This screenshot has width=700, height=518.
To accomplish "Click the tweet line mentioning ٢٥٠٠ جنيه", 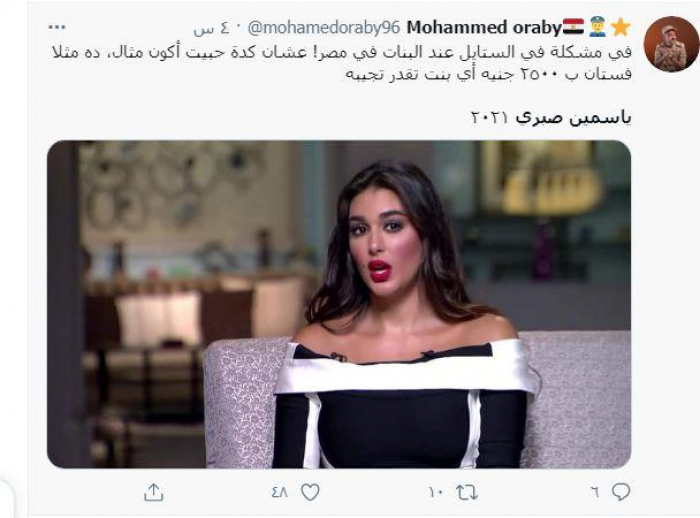I will pyautogui.click(x=489, y=74).
